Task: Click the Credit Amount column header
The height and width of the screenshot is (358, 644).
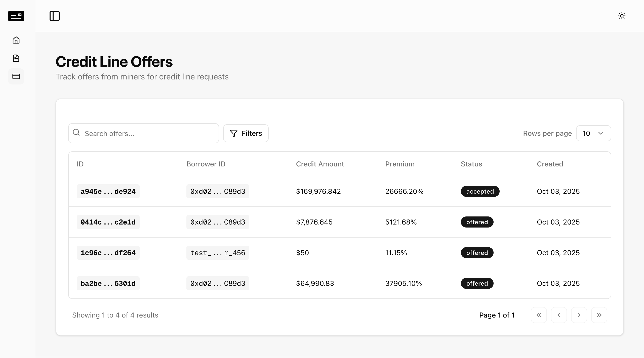Action: pos(320,164)
